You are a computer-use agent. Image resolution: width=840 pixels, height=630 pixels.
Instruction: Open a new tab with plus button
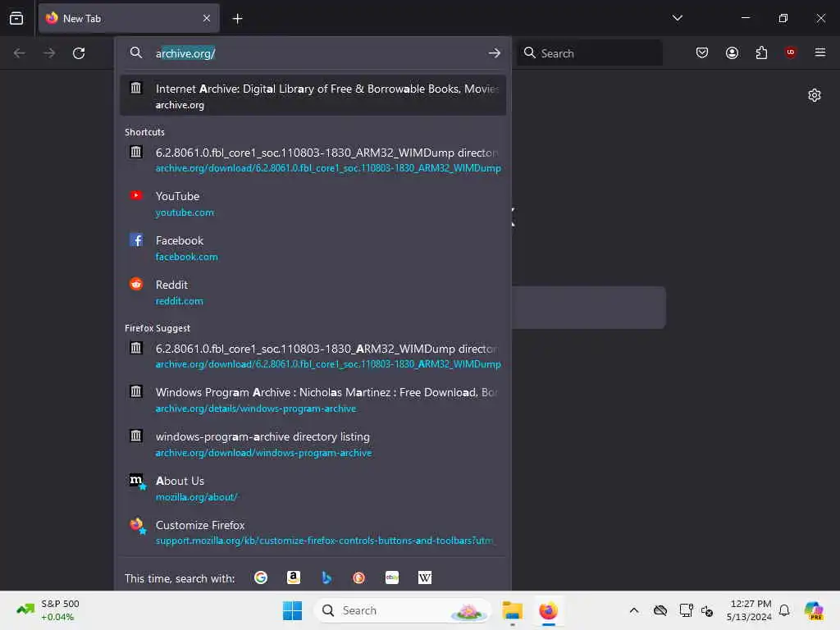(x=237, y=19)
